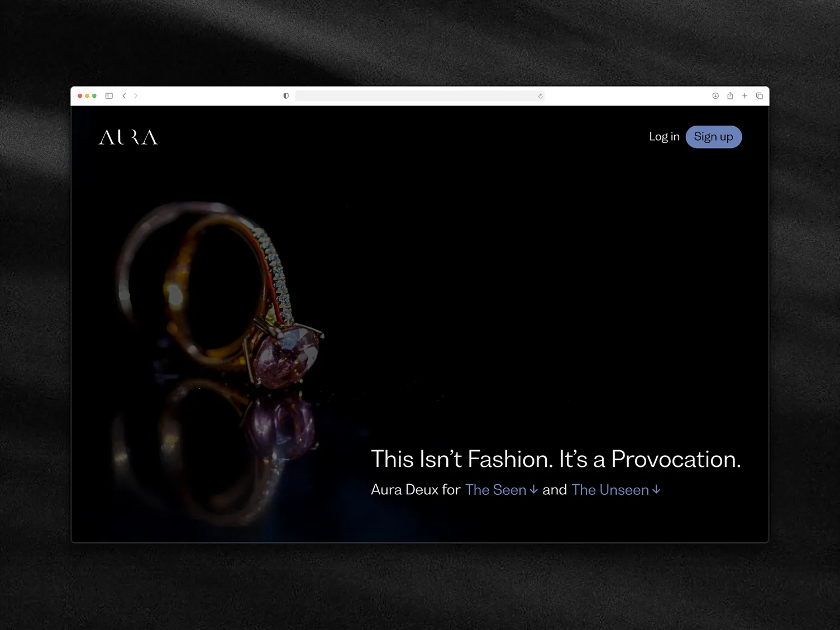The height and width of the screenshot is (630, 840).
Task: Jump to The Seen collection link
Action: click(x=501, y=490)
